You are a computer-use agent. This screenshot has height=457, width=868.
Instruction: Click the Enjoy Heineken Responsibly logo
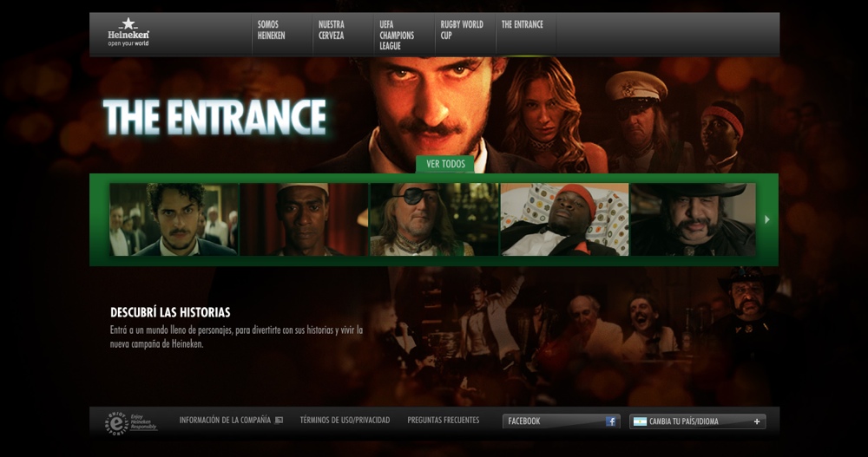coord(131,422)
